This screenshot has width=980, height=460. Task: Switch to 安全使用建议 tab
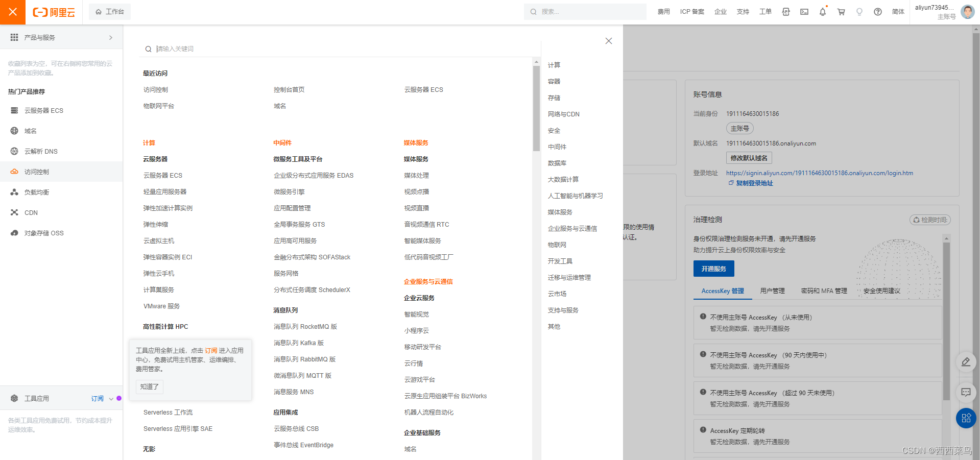(882, 291)
